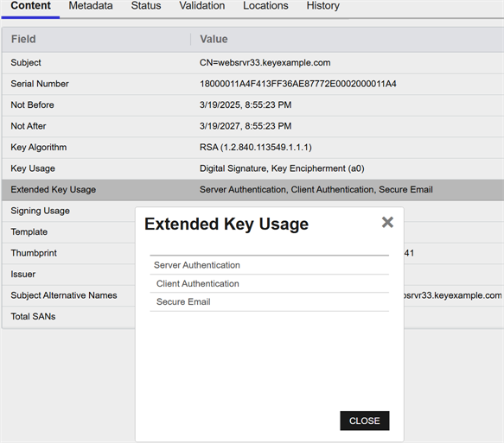The width and height of the screenshot is (504, 443).
Task: Select the Subject row
Action: [x=252, y=62]
